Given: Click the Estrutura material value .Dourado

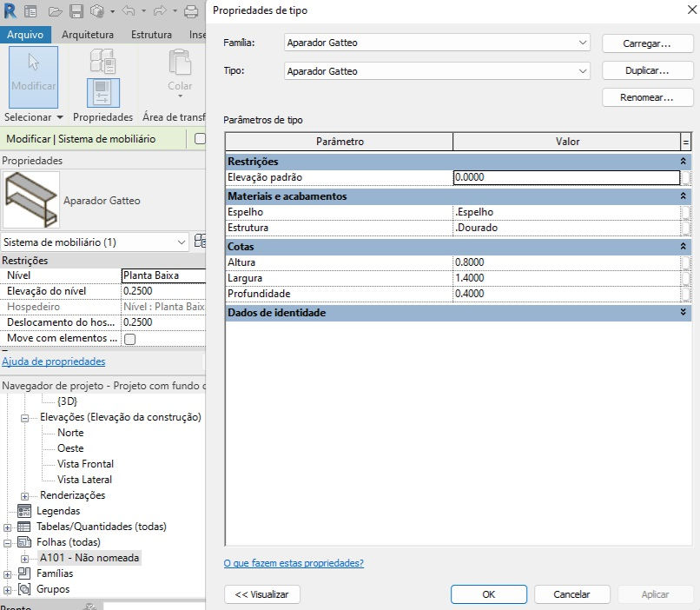Looking at the screenshot, I should 566,228.
